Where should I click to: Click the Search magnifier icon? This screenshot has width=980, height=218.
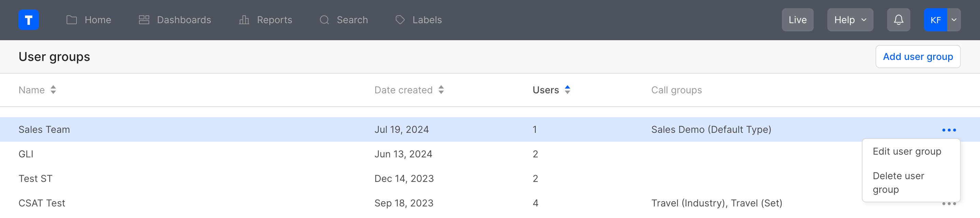pyautogui.click(x=324, y=20)
